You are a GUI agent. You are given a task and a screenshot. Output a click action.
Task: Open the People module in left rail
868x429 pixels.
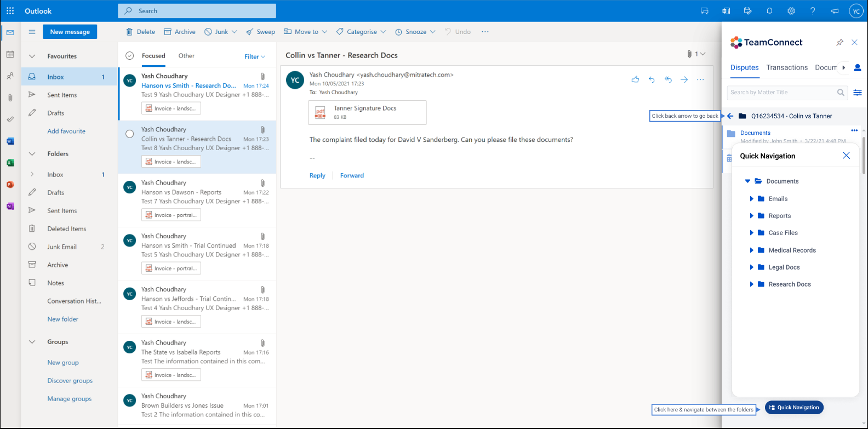click(x=10, y=76)
